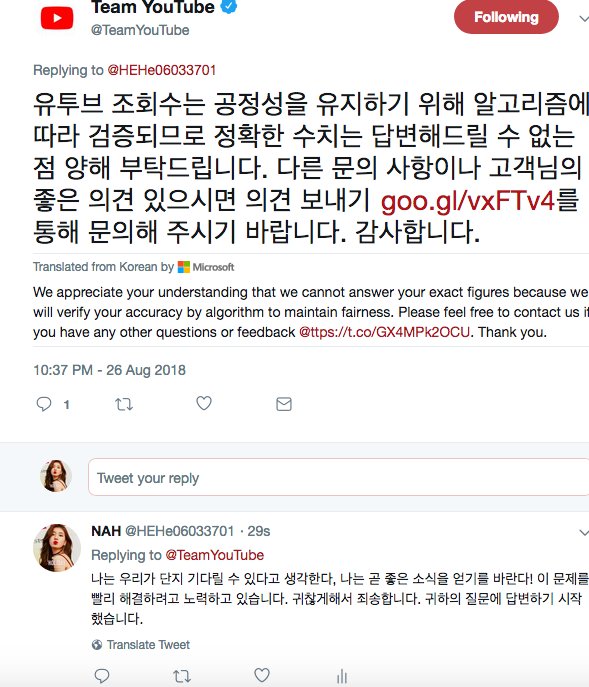Reply to NAH's tweet using the bubble icon
589x687 pixels.
(102, 676)
